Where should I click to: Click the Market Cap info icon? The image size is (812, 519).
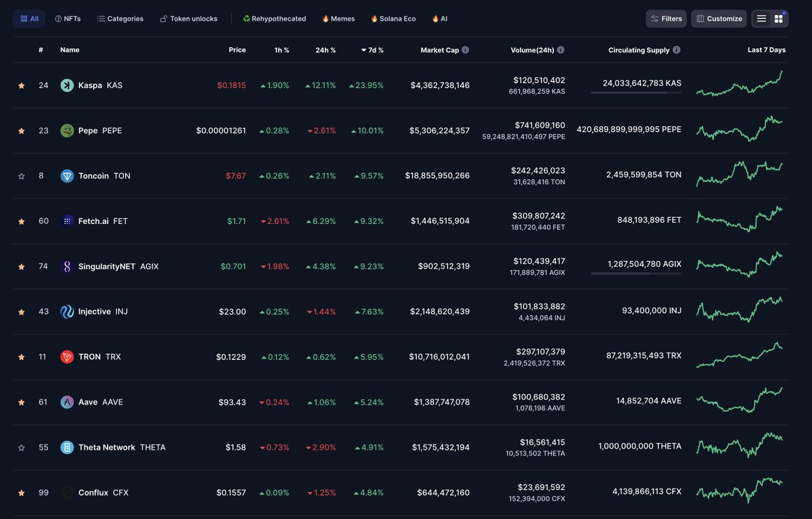tap(466, 49)
